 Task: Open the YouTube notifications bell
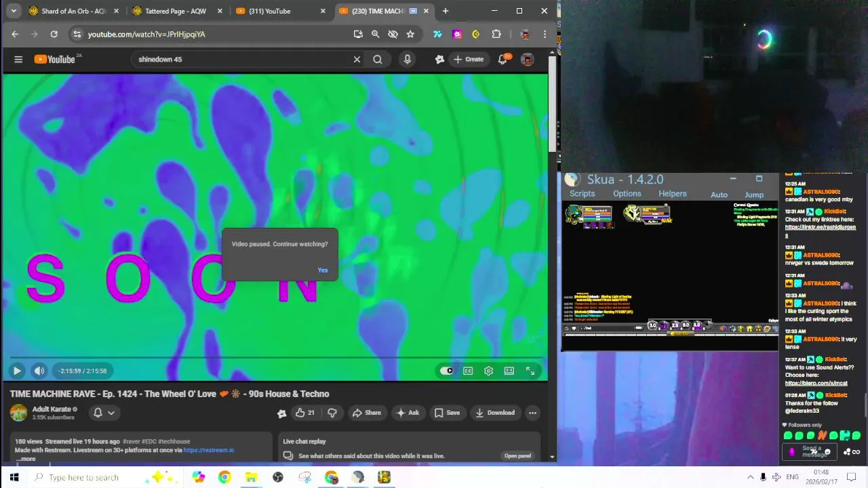click(x=502, y=60)
